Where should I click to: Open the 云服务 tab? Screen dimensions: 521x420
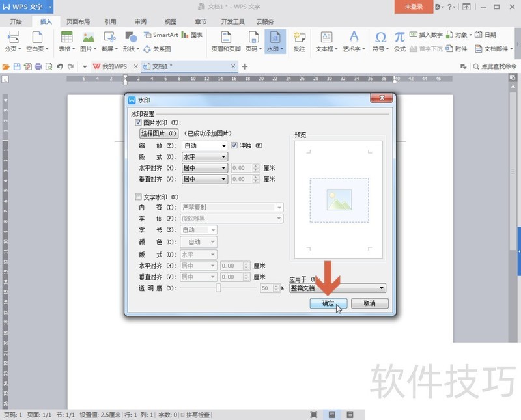click(x=265, y=21)
